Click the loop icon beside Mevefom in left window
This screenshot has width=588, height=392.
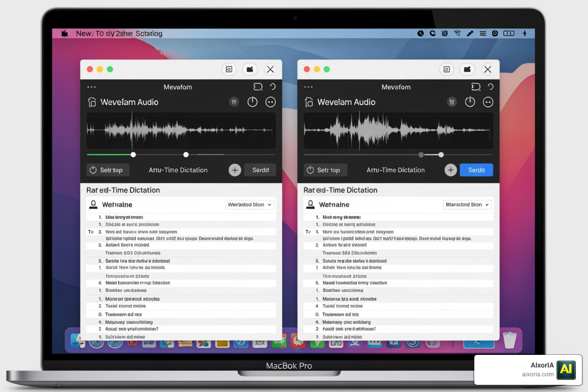(x=258, y=87)
